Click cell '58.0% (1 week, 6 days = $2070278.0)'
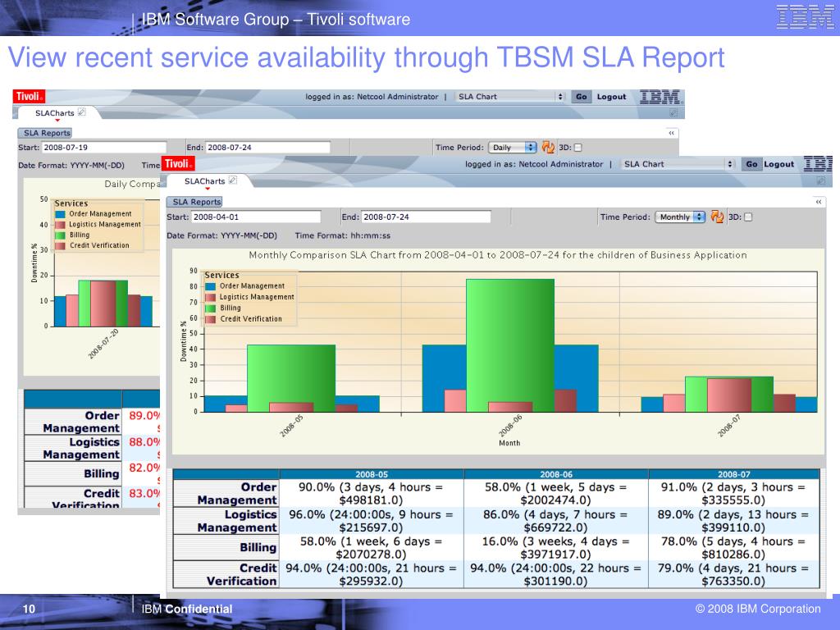This screenshot has height=630, width=840. pos(372,547)
